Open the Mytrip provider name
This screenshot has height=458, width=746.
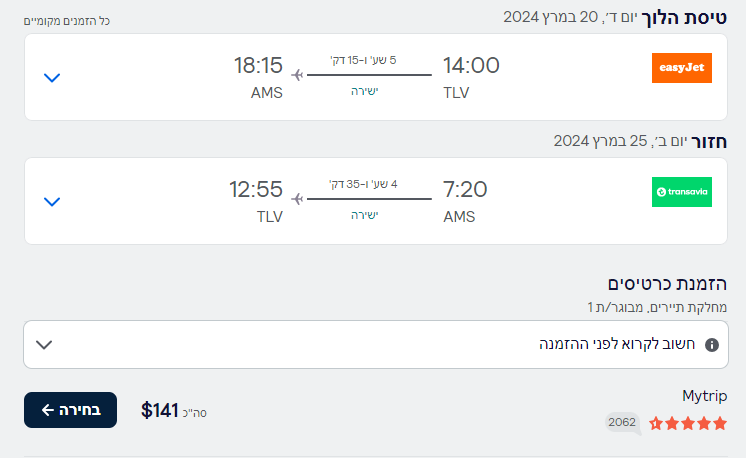click(705, 396)
